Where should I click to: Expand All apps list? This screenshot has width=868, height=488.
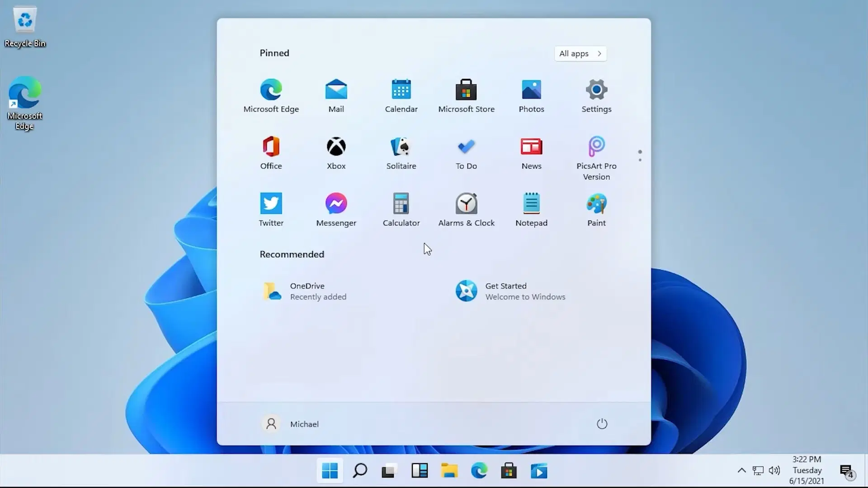pos(580,53)
